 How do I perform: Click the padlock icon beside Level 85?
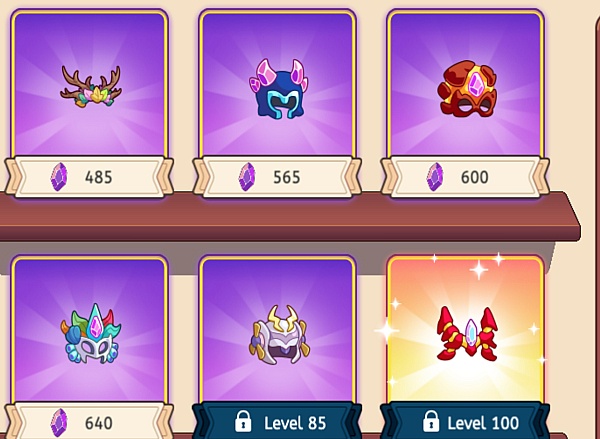(x=243, y=421)
